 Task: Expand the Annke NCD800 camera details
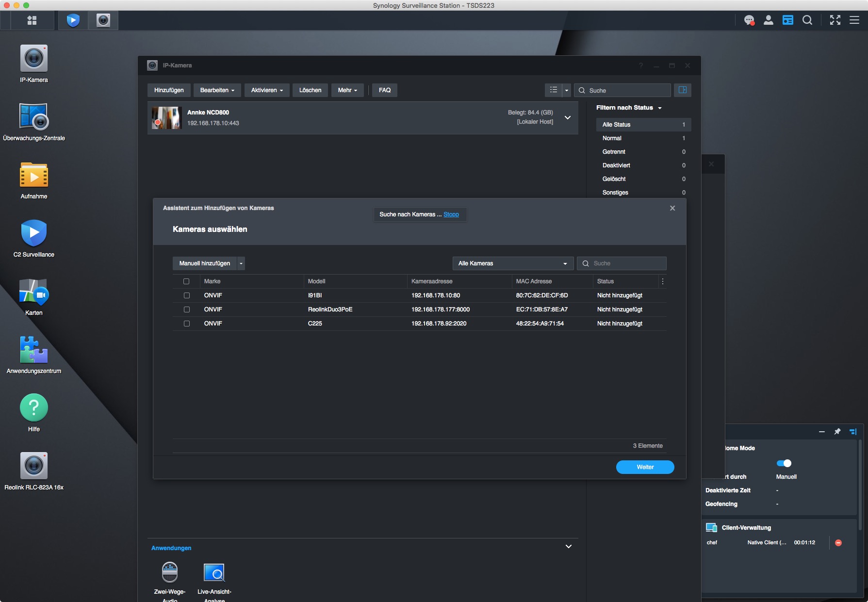pyautogui.click(x=567, y=118)
